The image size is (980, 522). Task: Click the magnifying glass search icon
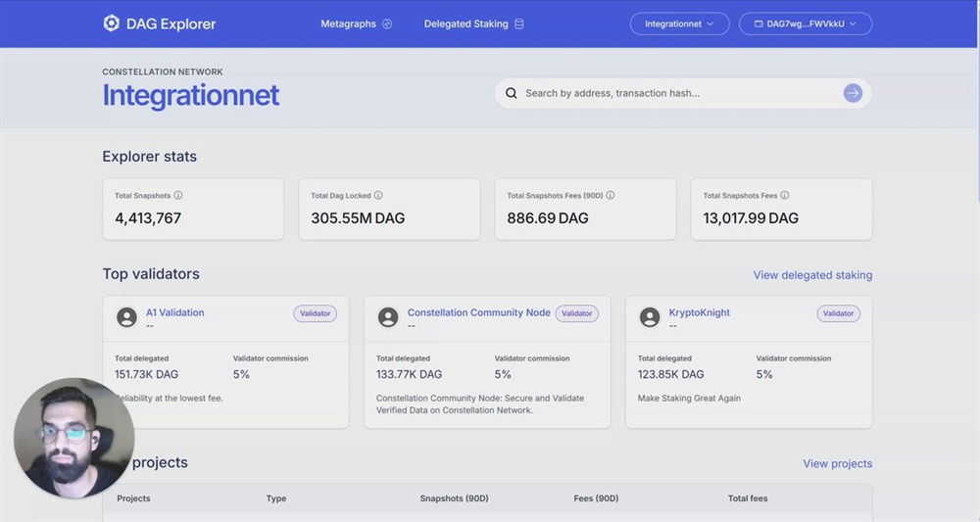(x=511, y=94)
